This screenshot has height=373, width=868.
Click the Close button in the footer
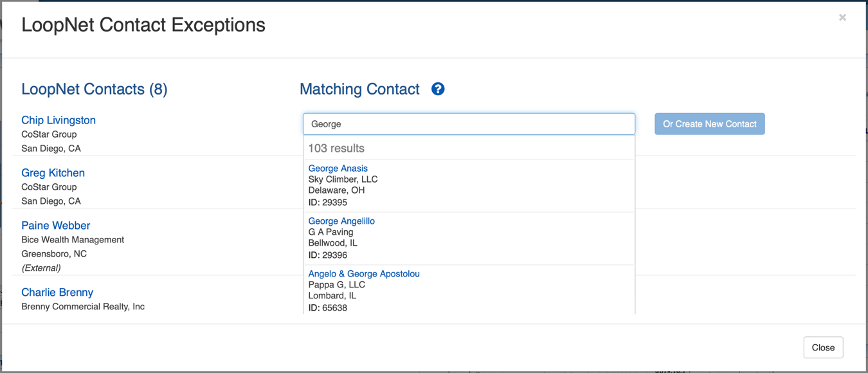tap(823, 348)
